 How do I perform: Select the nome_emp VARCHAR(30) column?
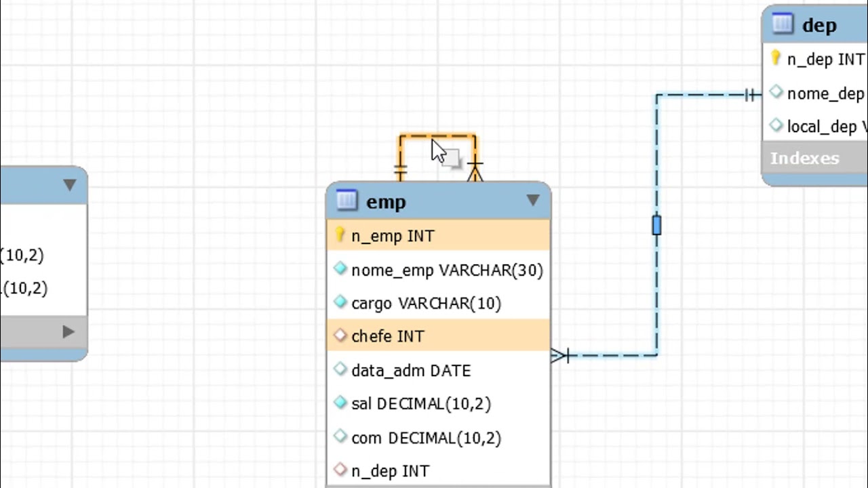point(439,270)
